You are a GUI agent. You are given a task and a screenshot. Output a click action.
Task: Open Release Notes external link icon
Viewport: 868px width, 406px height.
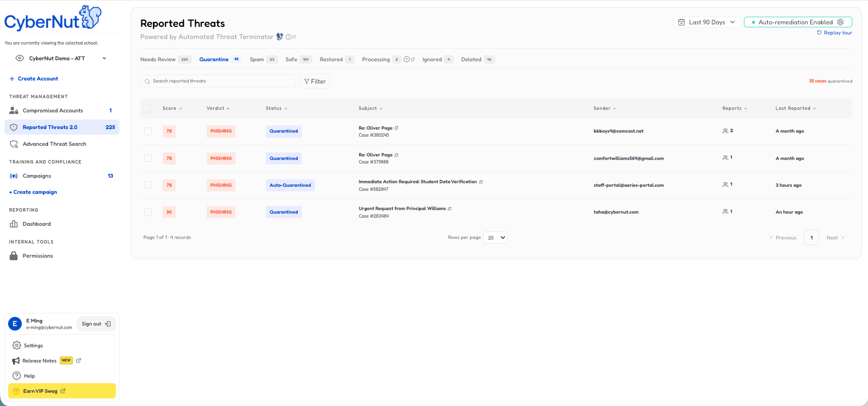coord(78,360)
